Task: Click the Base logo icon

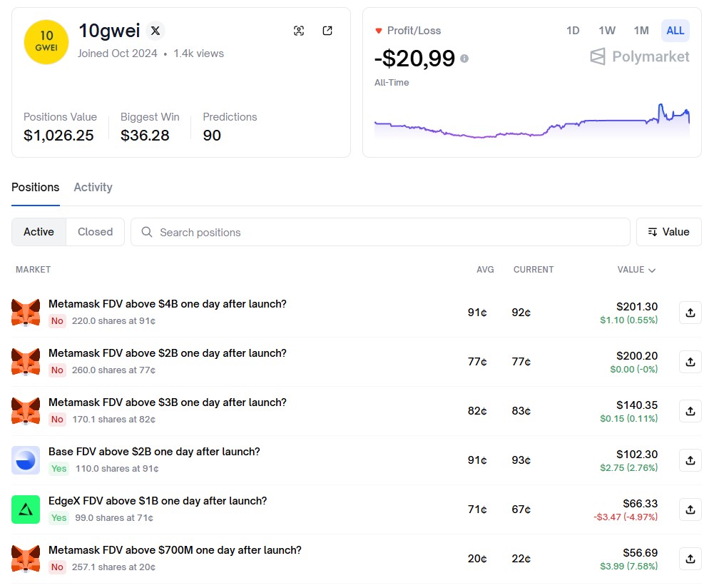Action: [26, 460]
